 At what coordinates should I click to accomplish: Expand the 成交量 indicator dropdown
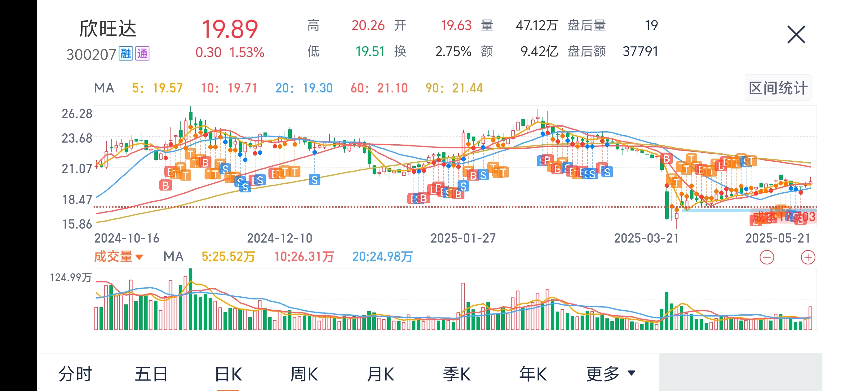click(x=118, y=257)
